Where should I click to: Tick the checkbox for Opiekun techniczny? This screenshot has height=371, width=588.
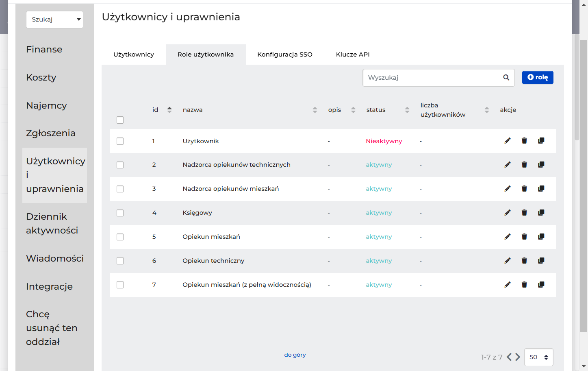coord(120,261)
